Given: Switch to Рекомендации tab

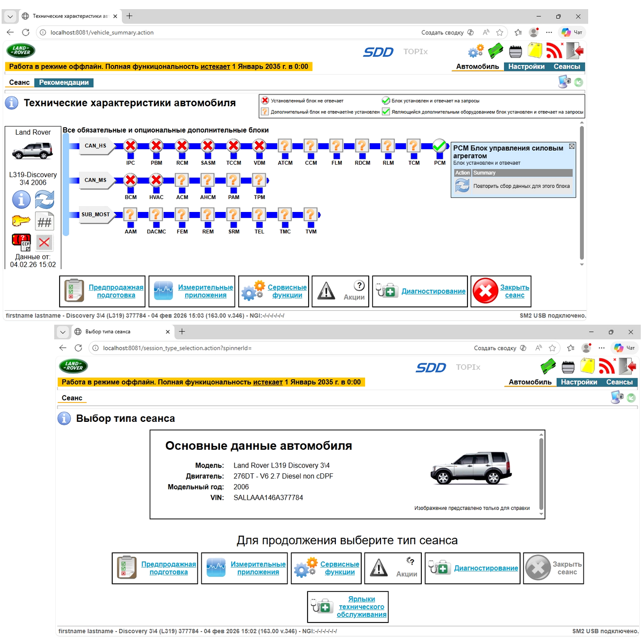Looking at the screenshot, I should 64,83.
